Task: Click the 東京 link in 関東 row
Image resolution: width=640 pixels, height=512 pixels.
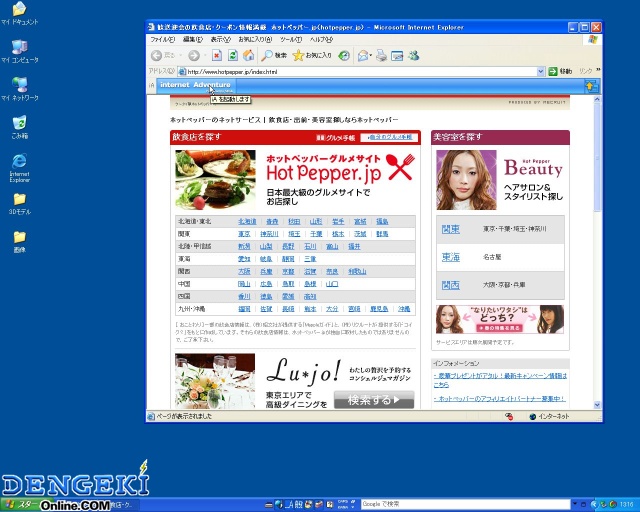Action: 244,234
